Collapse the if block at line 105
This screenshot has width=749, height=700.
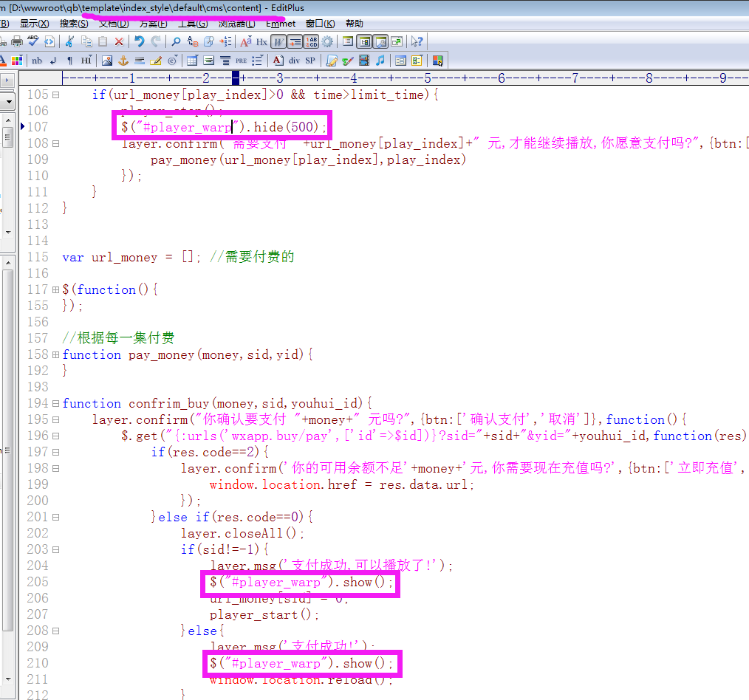pos(56,95)
